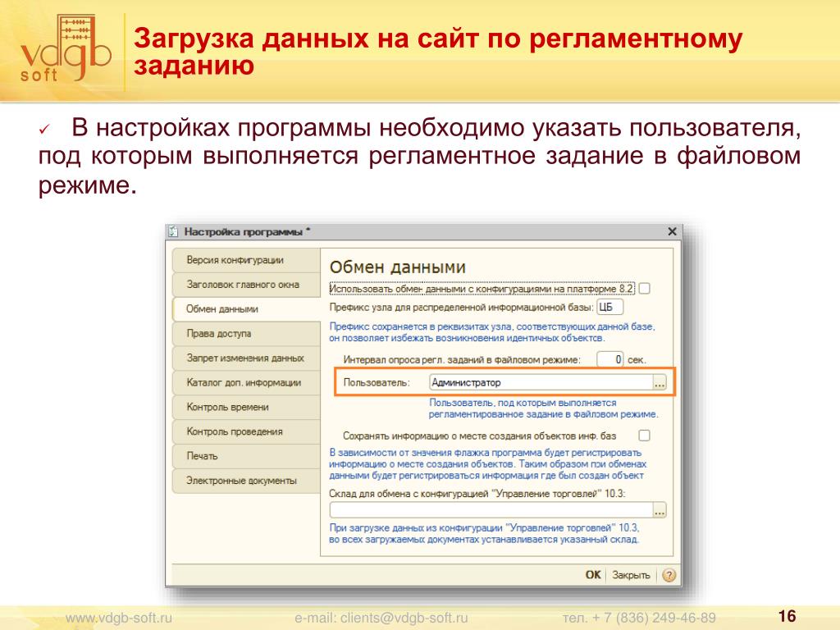Open warehouse selection ellipsis button
The width and height of the screenshot is (840, 630).
(x=660, y=510)
